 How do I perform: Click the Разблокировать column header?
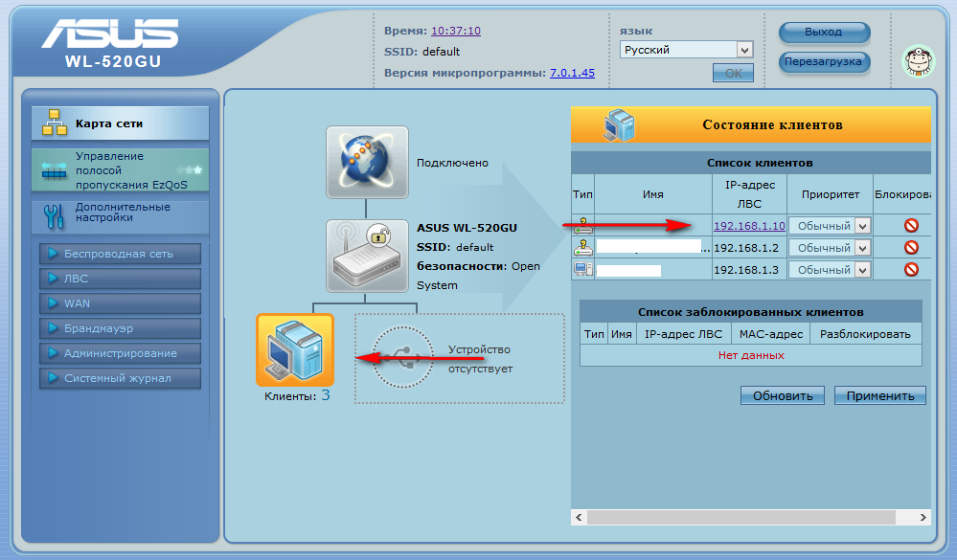(x=865, y=334)
